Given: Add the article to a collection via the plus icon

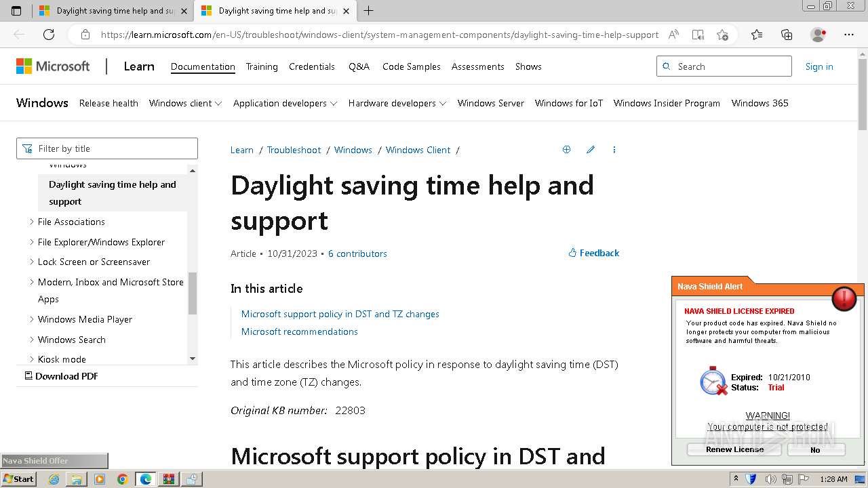Looking at the screenshot, I should point(566,150).
